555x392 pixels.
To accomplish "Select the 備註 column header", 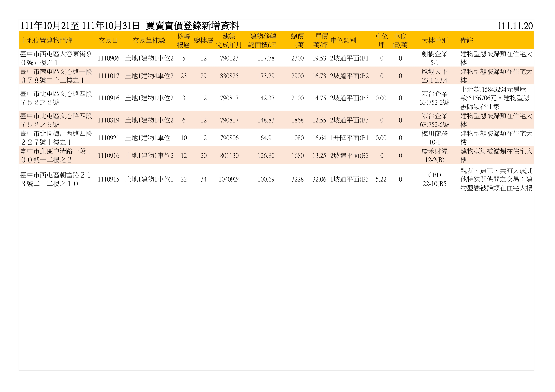I will click(x=467, y=40).
